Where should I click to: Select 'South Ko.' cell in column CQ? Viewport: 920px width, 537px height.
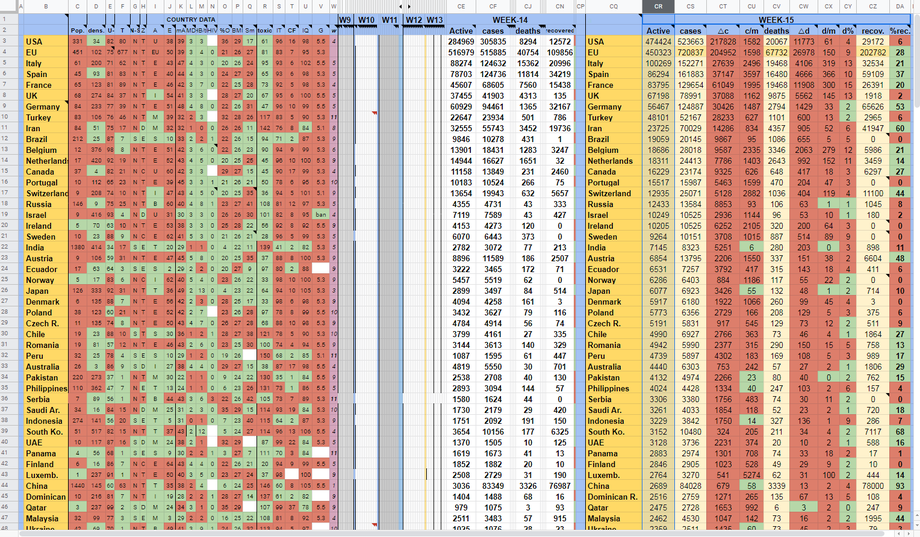point(614,432)
